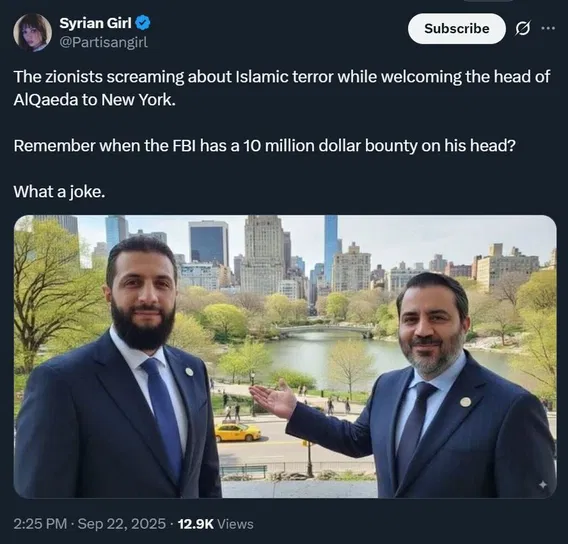Click the "What a joke." text
The height and width of the screenshot is (544, 568).
point(59,192)
